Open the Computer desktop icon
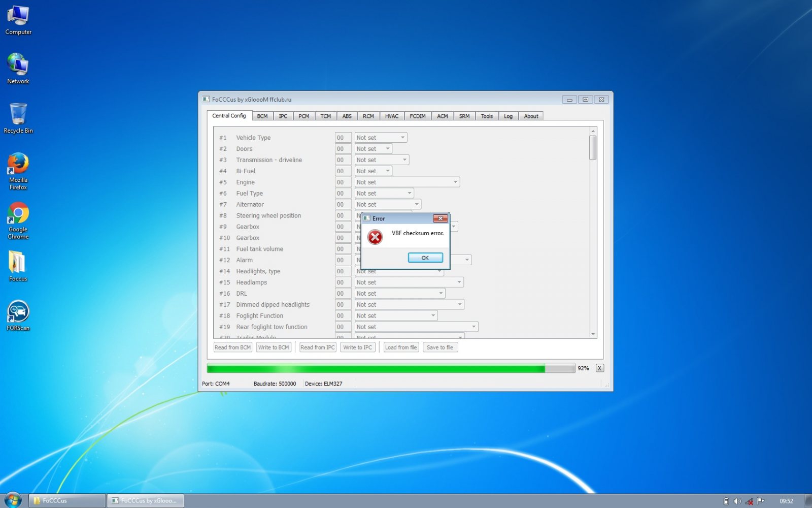 point(18,20)
